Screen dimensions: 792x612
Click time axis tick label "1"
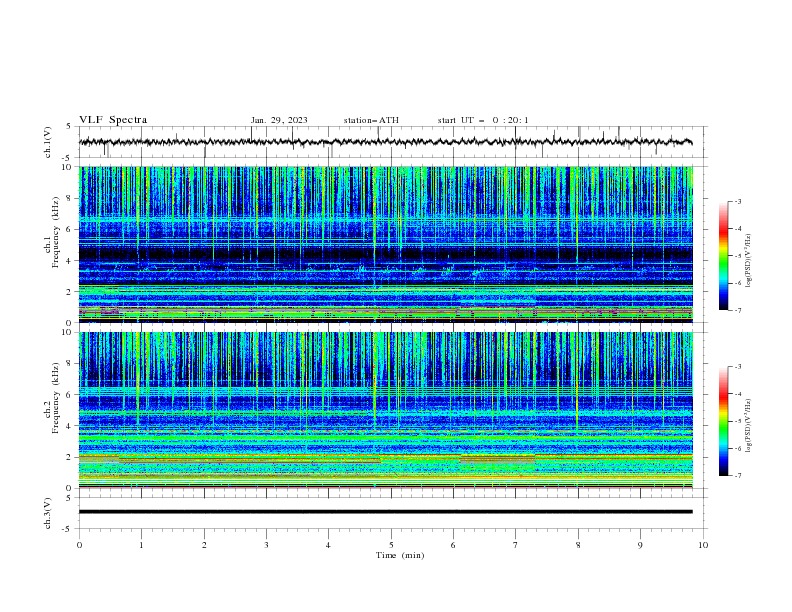[141, 545]
